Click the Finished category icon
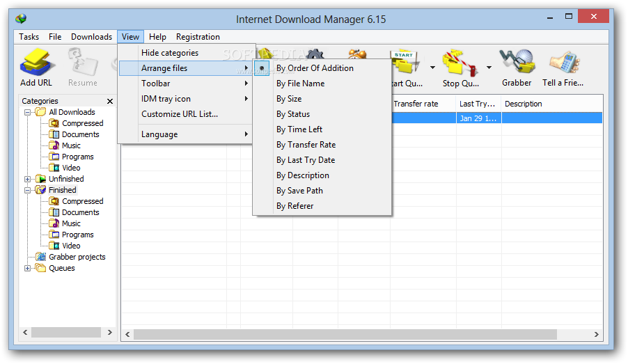This screenshot has width=628, height=364. pyautogui.click(x=40, y=190)
